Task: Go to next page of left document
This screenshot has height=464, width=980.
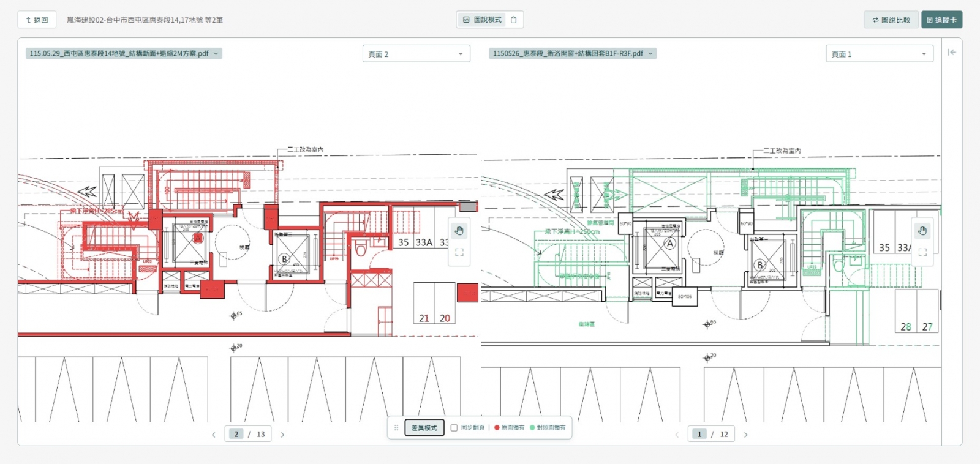Action: (282, 435)
